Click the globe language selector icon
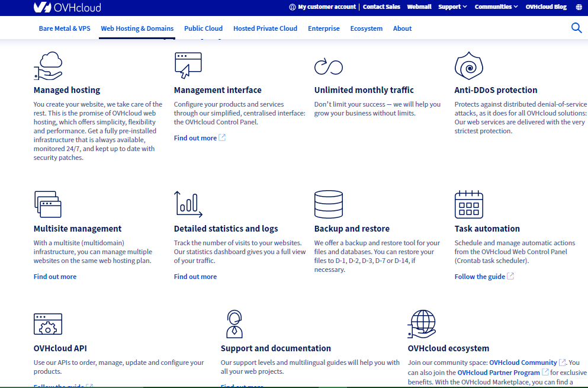The image size is (588, 388). pyautogui.click(x=579, y=7)
